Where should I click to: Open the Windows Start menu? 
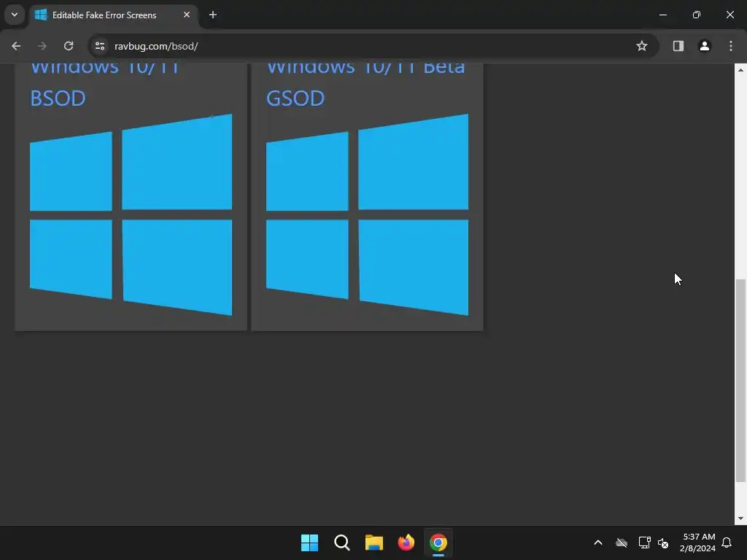point(309,542)
